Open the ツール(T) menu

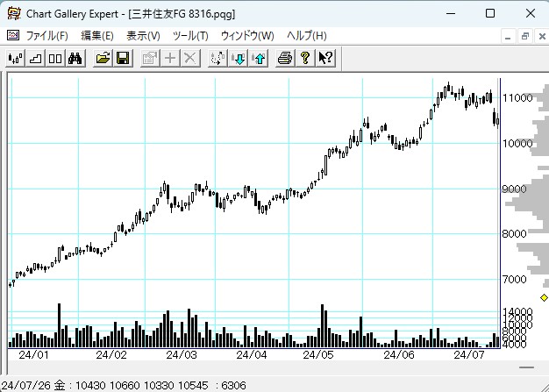tap(190, 36)
